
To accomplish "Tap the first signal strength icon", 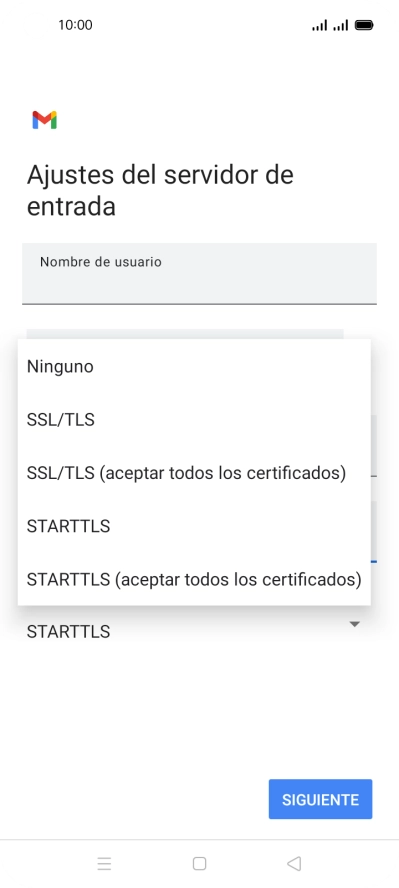I will tap(320, 25).
